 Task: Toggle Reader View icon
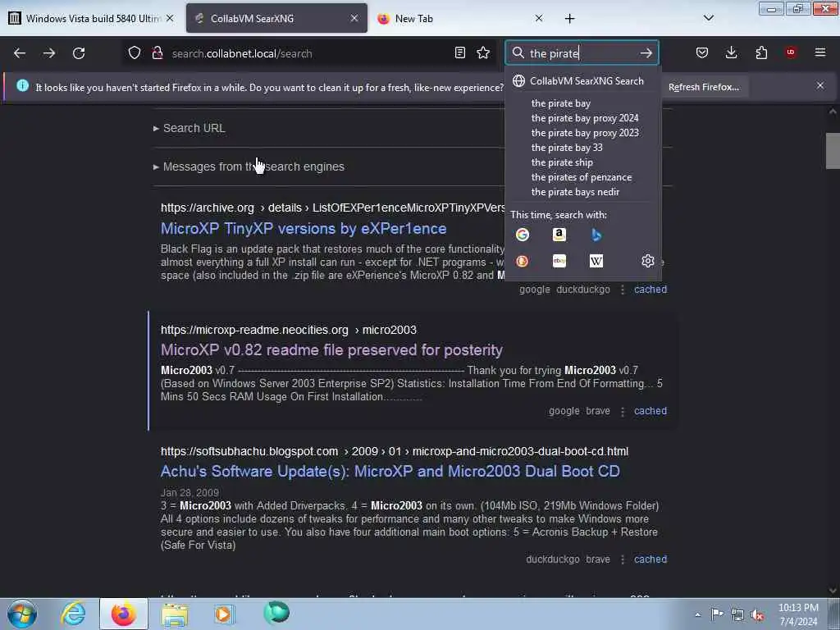tap(459, 53)
